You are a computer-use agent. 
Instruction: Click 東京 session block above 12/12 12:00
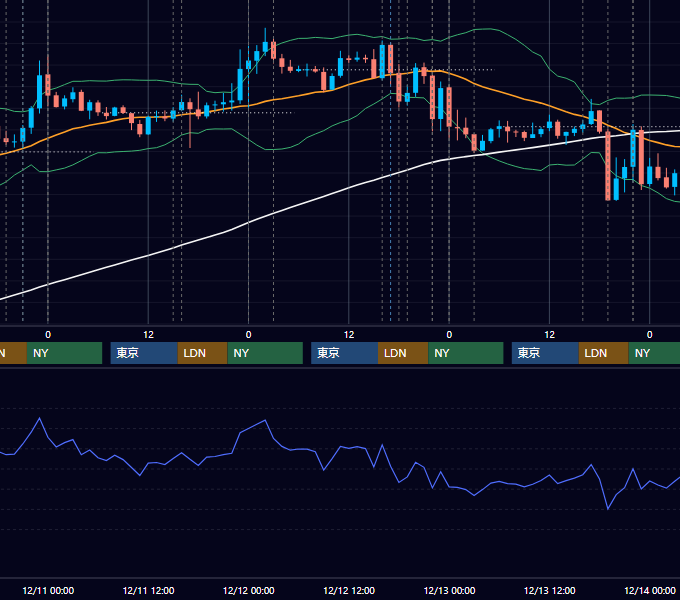point(344,353)
